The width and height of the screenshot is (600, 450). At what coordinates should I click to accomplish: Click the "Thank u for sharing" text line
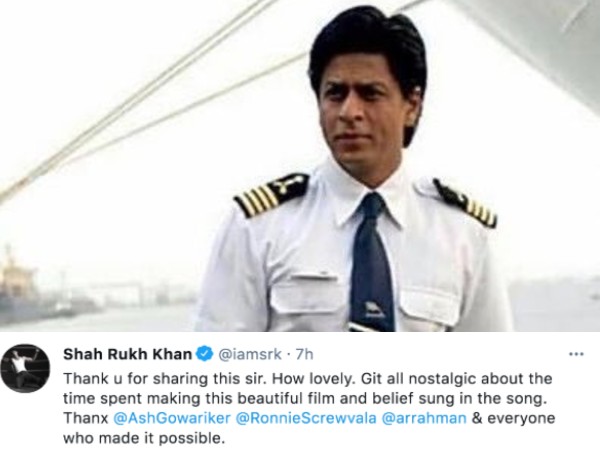point(308,379)
